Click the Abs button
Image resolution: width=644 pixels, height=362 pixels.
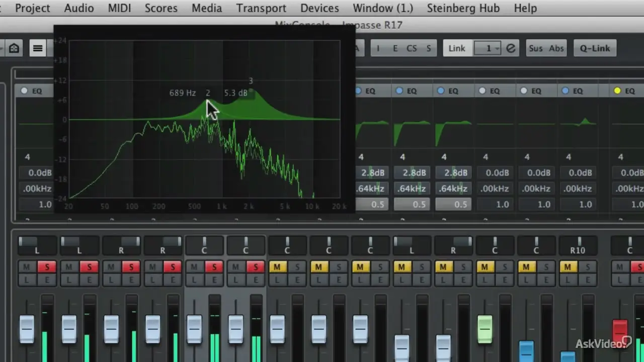click(x=556, y=48)
